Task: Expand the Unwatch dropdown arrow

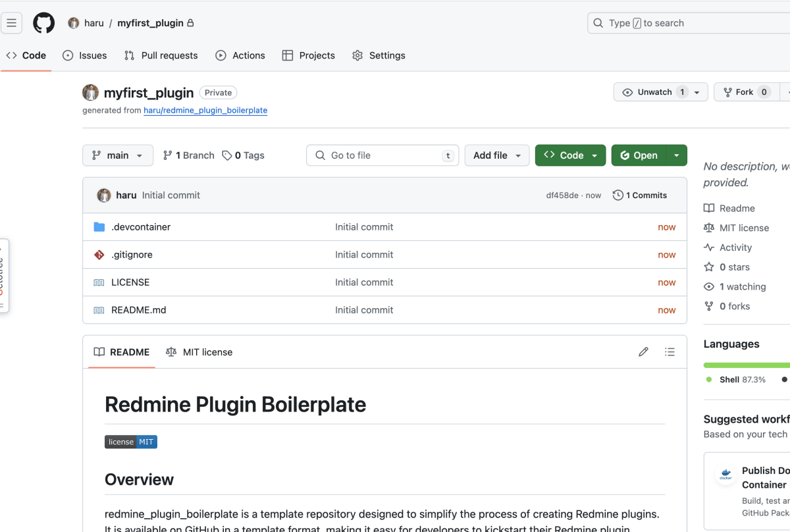Action: [697, 92]
